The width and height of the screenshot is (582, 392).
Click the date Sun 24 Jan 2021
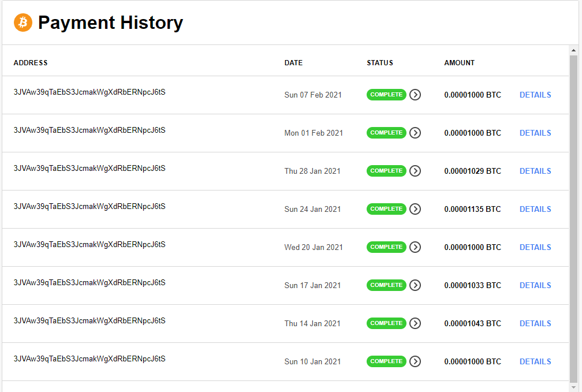[312, 210]
